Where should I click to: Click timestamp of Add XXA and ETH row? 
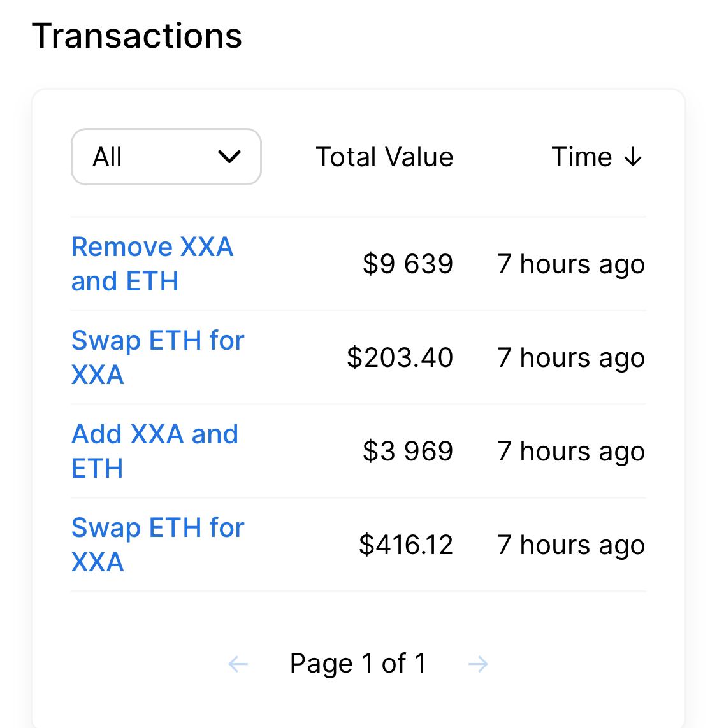click(x=571, y=451)
